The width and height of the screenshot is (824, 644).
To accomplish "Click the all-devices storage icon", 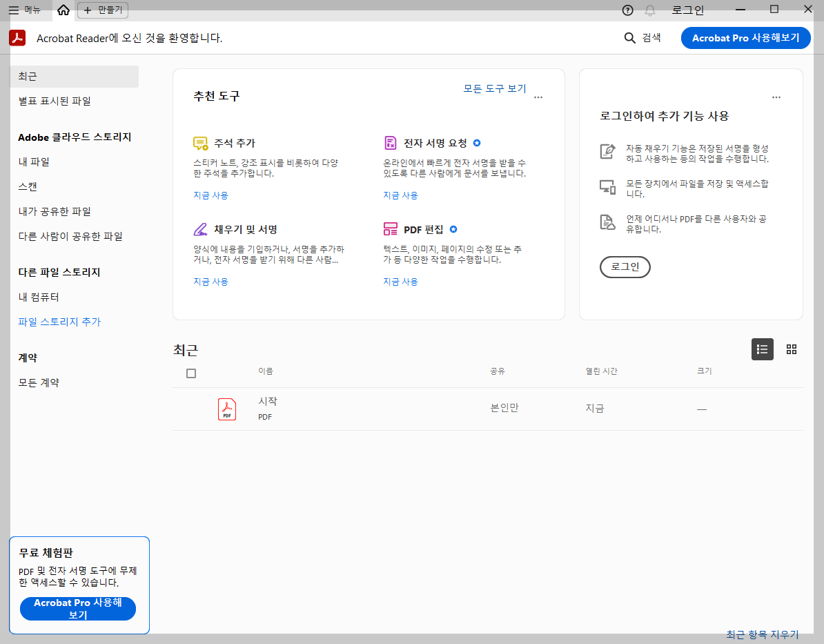I will pyautogui.click(x=607, y=186).
